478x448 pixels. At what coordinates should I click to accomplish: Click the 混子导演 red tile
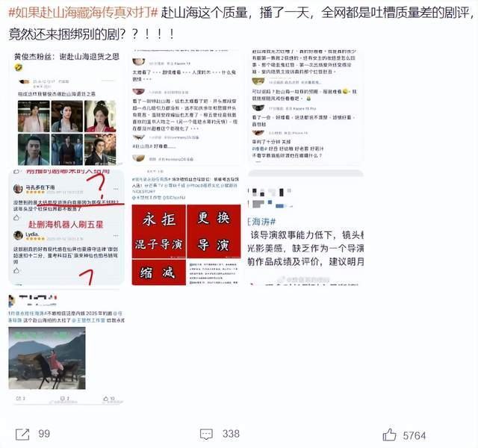pyautogui.click(x=158, y=246)
